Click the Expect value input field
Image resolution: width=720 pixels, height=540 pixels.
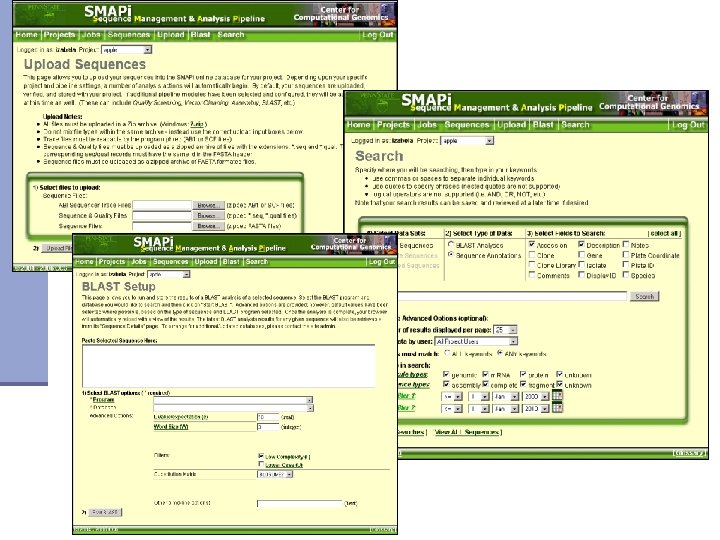click(268, 417)
